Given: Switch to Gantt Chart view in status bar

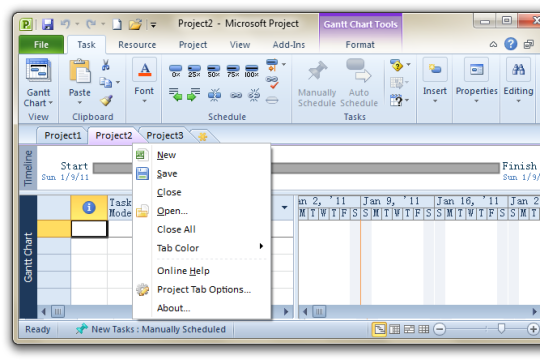Looking at the screenshot, I should click(380, 330).
